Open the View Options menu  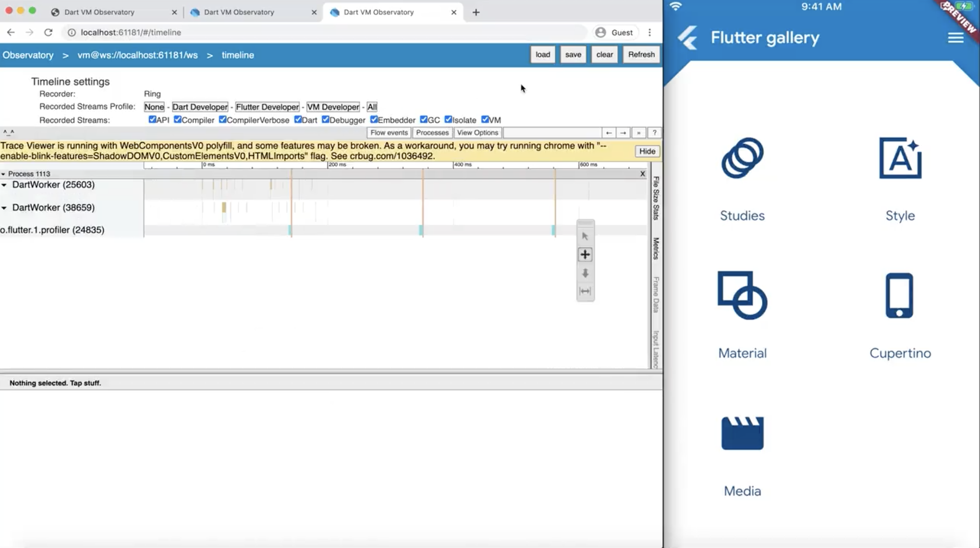(x=477, y=133)
